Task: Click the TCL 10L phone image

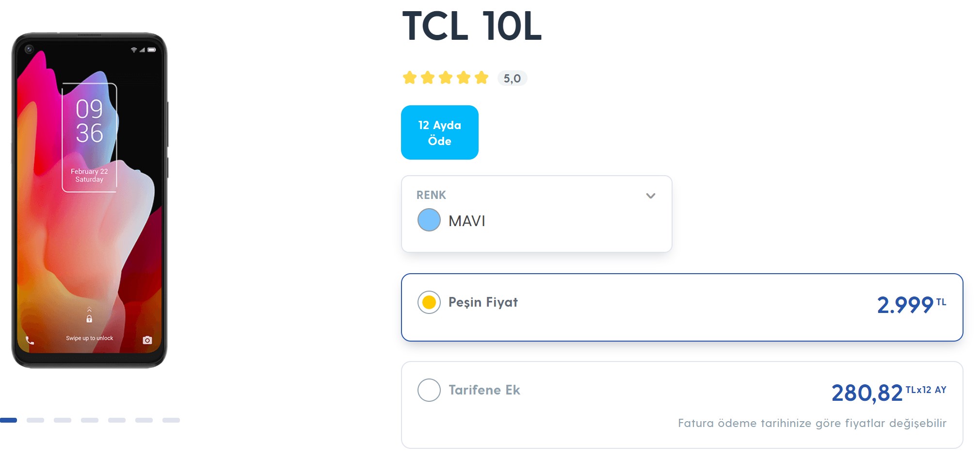Action: point(90,200)
